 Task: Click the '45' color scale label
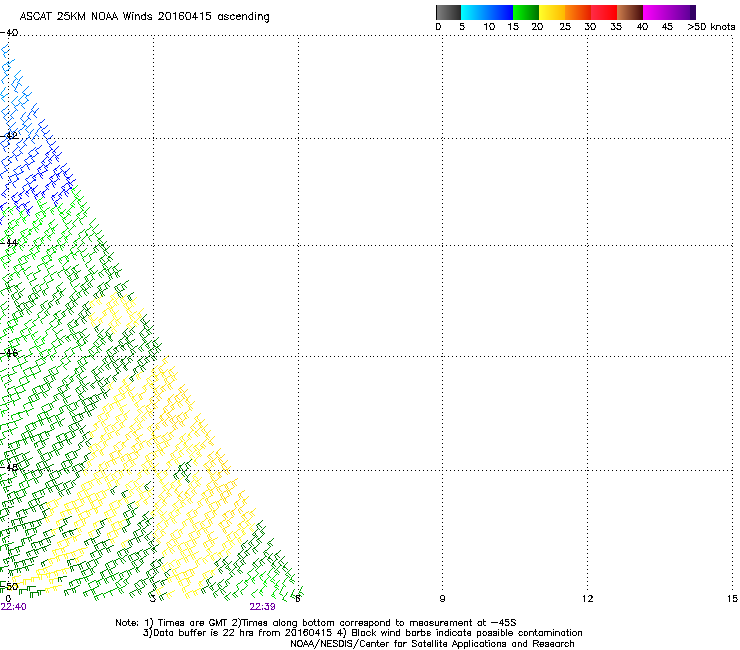tap(667, 27)
